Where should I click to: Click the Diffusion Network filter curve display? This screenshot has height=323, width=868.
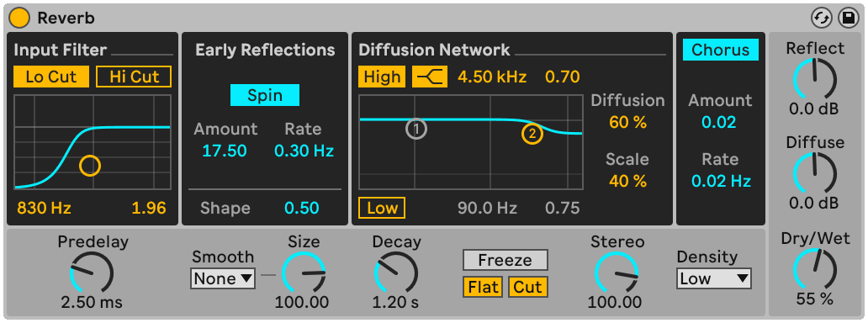470,142
